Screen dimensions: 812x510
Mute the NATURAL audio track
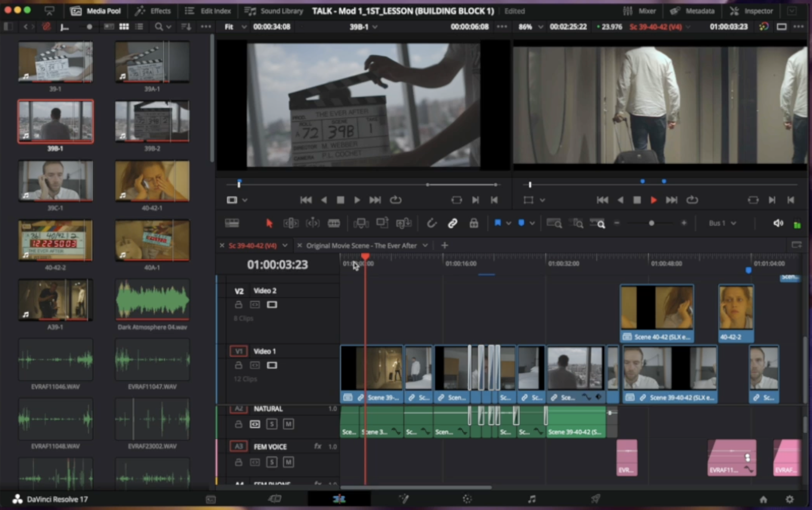point(289,424)
